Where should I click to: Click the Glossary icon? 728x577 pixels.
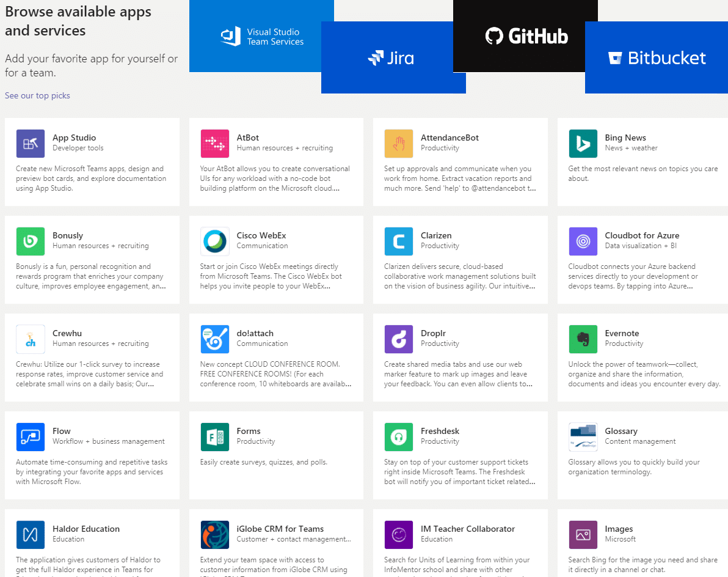tap(583, 436)
